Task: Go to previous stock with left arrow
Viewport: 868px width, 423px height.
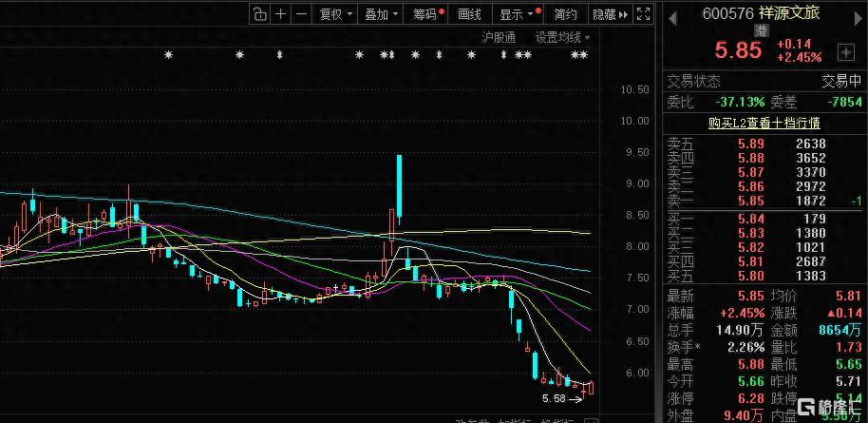Action: tap(672, 19)
